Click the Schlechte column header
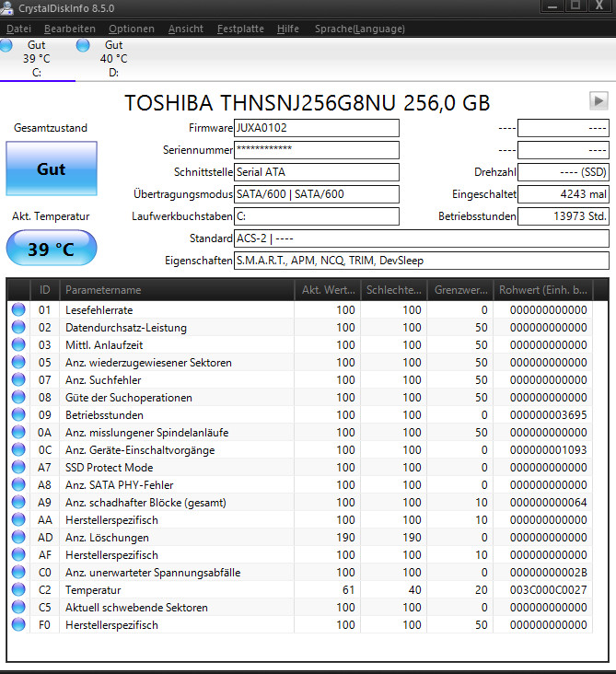This screenshot has width=616, height=674. (x=394, y=290)
